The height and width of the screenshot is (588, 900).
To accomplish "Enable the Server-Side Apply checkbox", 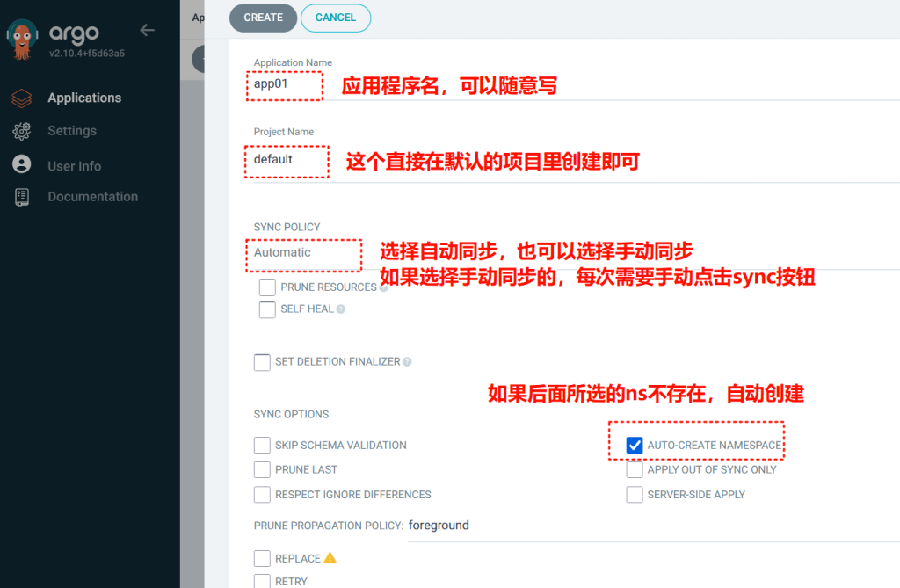I will [x=635, y=495].
